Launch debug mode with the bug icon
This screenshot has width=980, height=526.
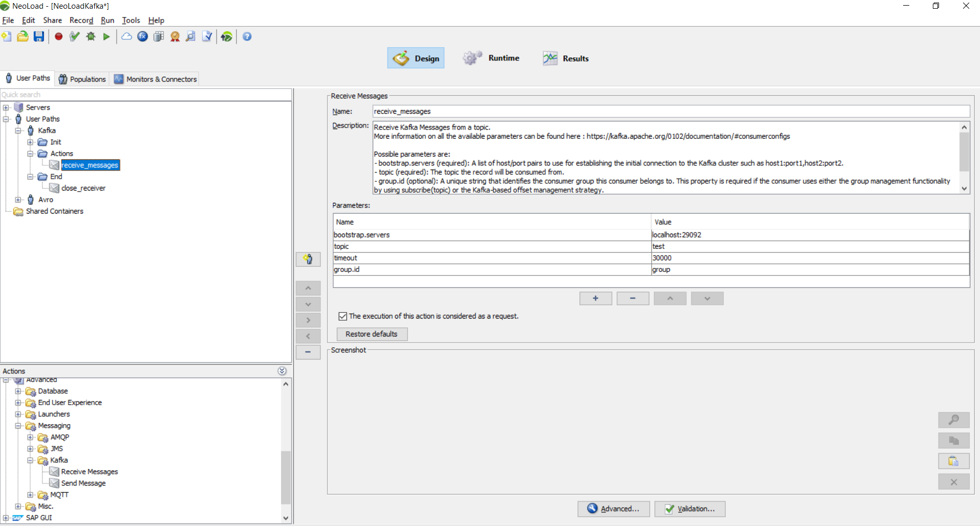click(91, 36)
